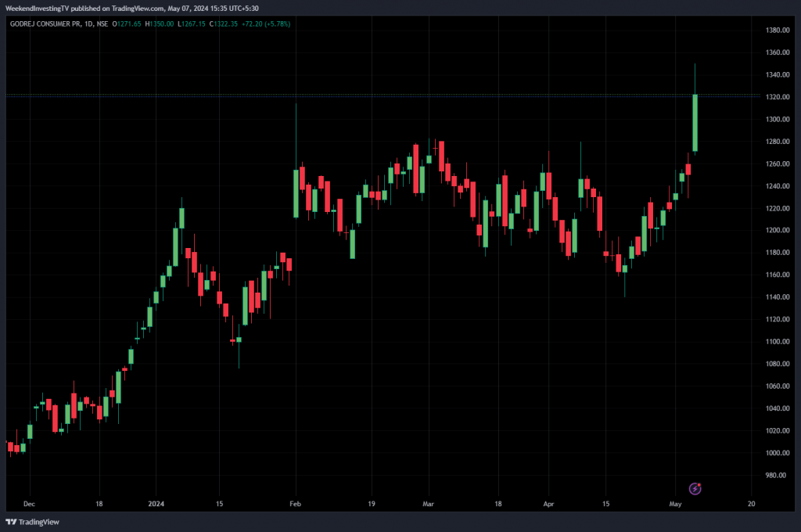
Task: Click the 20 label on time axis
Action: 751,504
